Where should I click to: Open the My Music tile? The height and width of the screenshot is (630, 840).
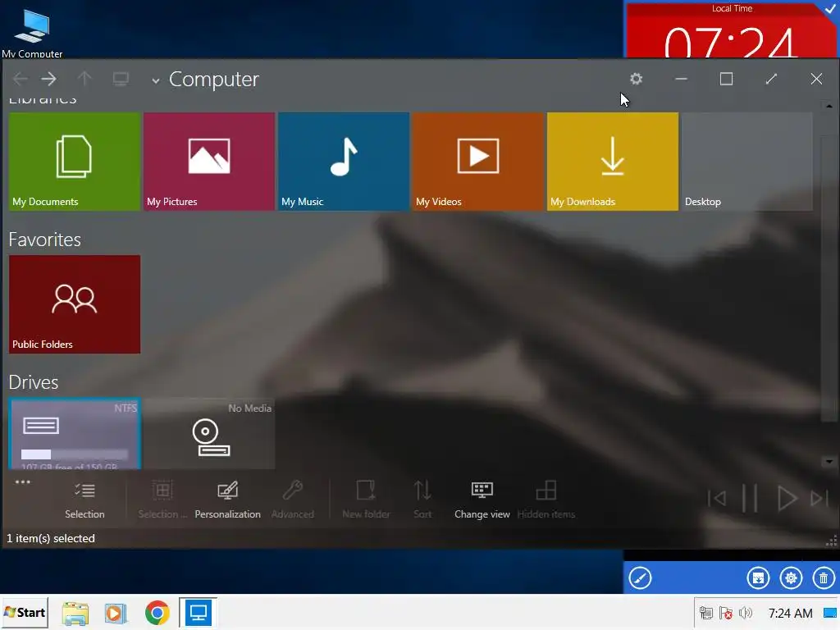[344, 162]
